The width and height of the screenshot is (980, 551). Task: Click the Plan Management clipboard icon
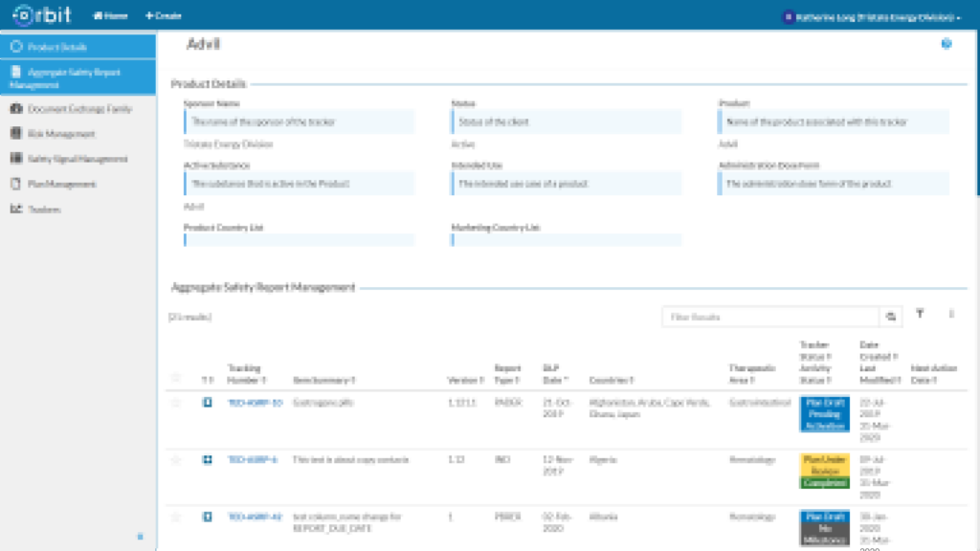[x=16, y=184]
